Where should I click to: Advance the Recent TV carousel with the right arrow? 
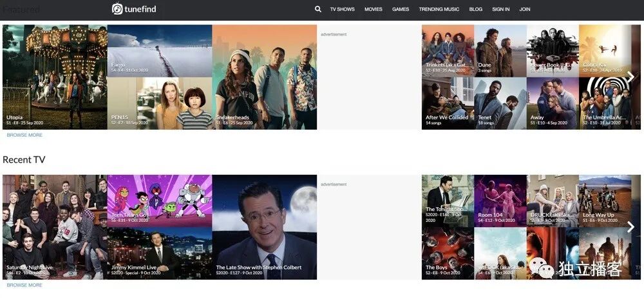pos(630,227)
